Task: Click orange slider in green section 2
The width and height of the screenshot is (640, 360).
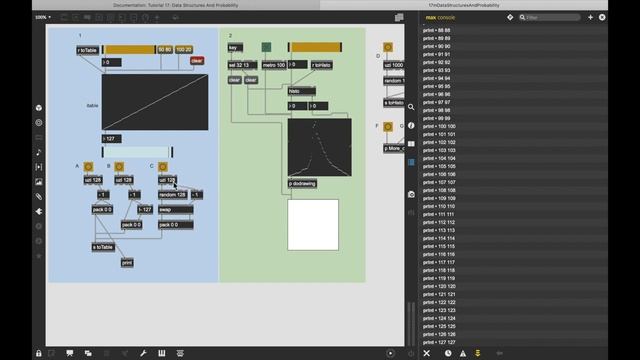Action: (x=315, y=47)
